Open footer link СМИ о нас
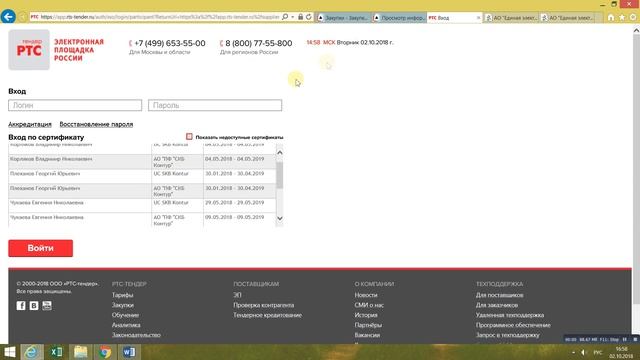640x360 pixels. [x=369, y=305]
